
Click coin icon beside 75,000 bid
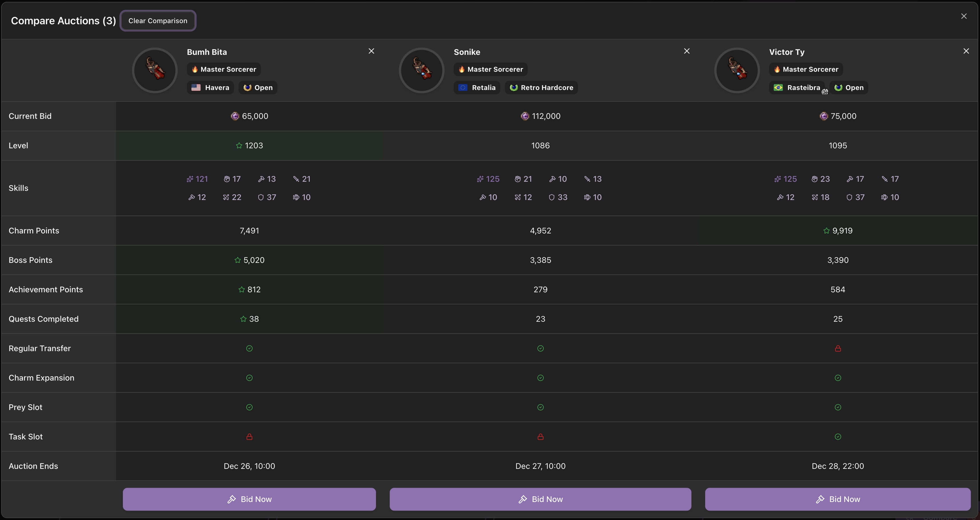pyautogui.click(x=824, y=116)
